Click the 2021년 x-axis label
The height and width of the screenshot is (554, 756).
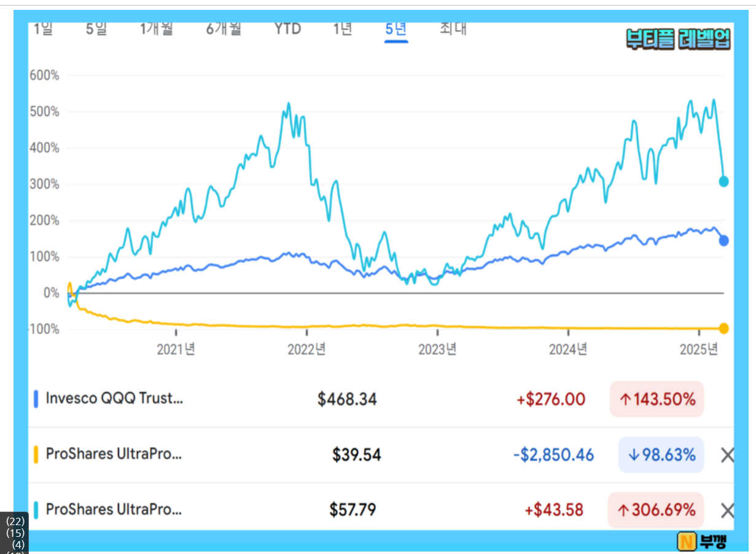pyautogui.click(x=176, y=349)
